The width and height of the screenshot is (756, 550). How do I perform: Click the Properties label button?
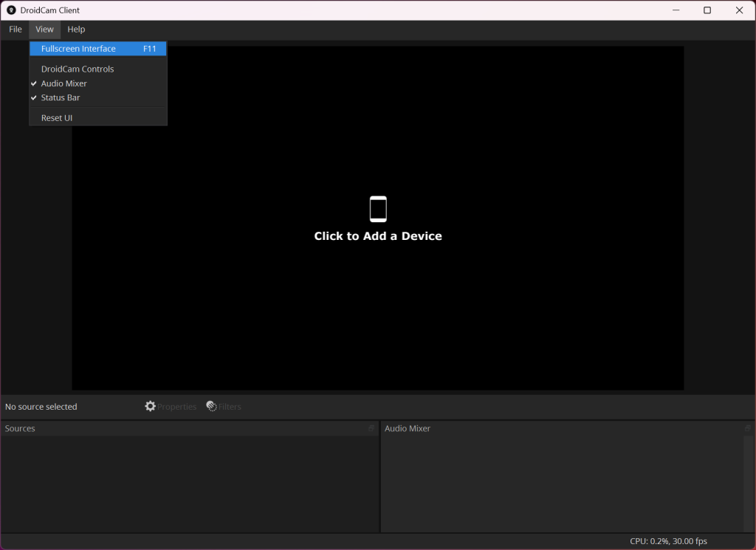pyautogui.click(x=177, y=407)
